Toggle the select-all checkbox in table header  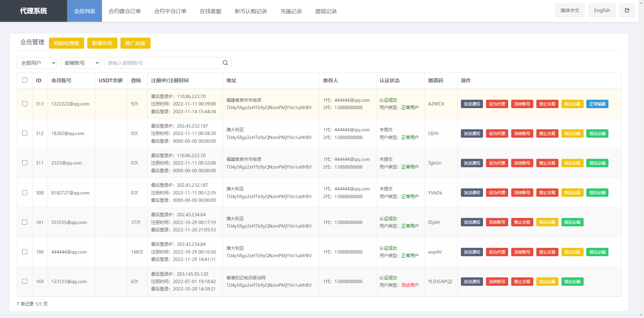(24, 80)
